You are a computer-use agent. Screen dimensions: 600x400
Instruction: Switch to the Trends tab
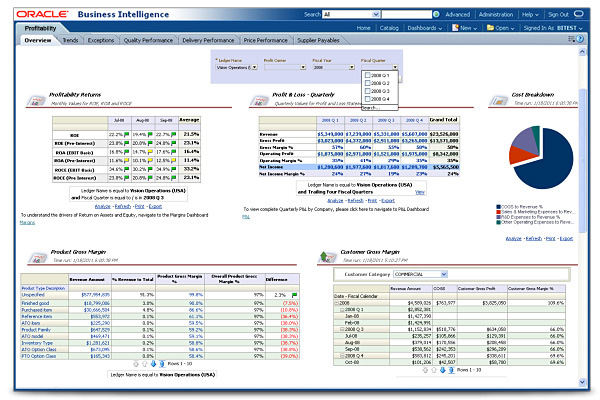coord(70,40)
